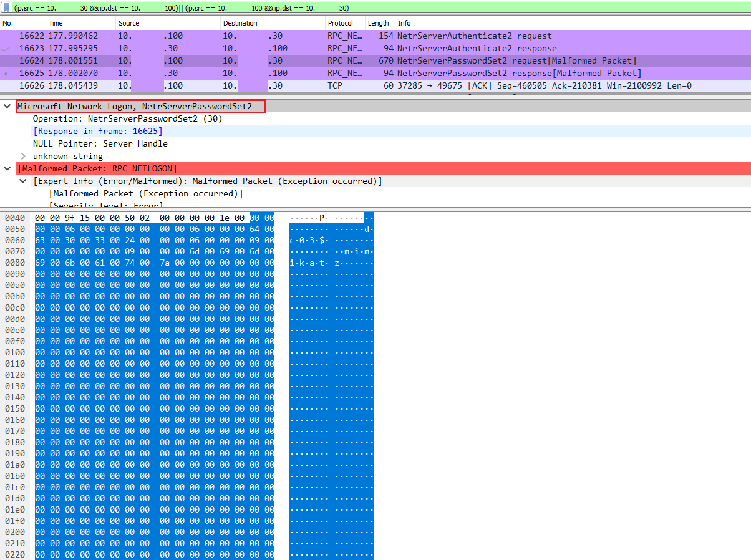Expand the unknown string tree node
This screenshot has height=560, width=751.
coord(24,156)
